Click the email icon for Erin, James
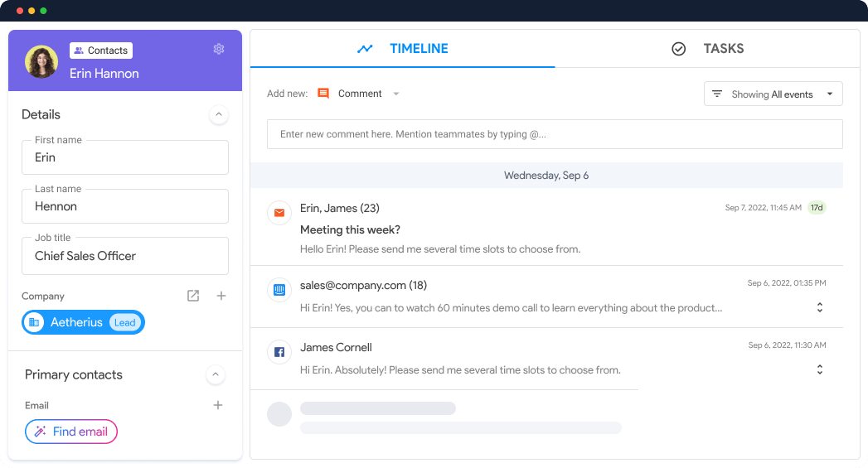This screenshot has height=468, width=868. [x=279, y=213]
